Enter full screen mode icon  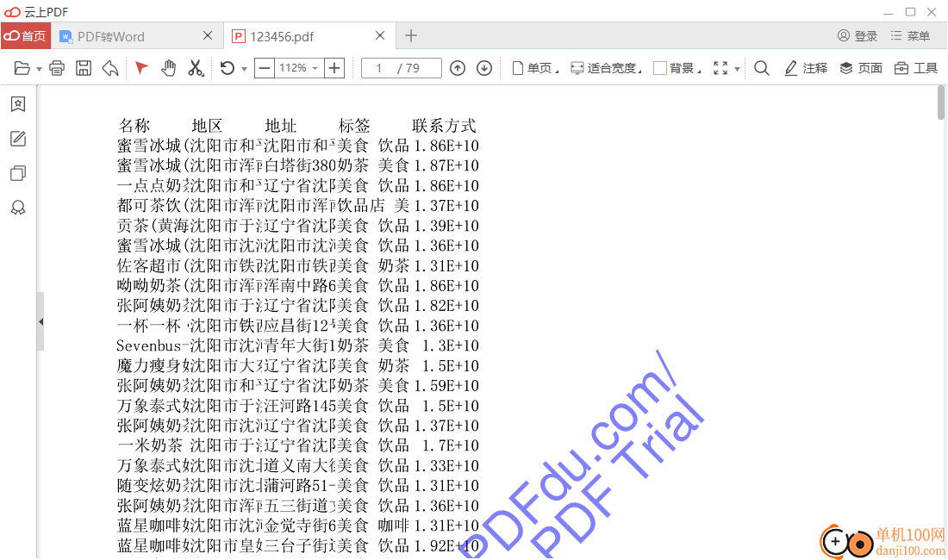point(720,68)
